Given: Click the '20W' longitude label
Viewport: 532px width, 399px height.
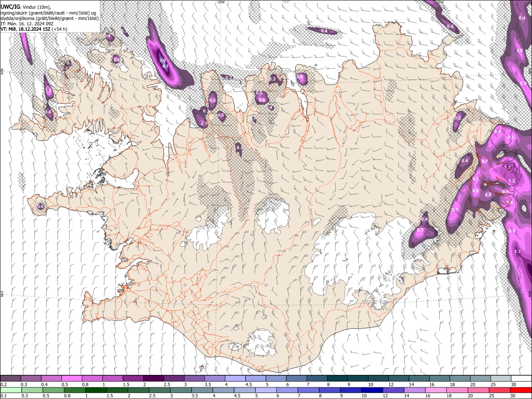Looking at the screenshot, I should [x=221, y=2].
